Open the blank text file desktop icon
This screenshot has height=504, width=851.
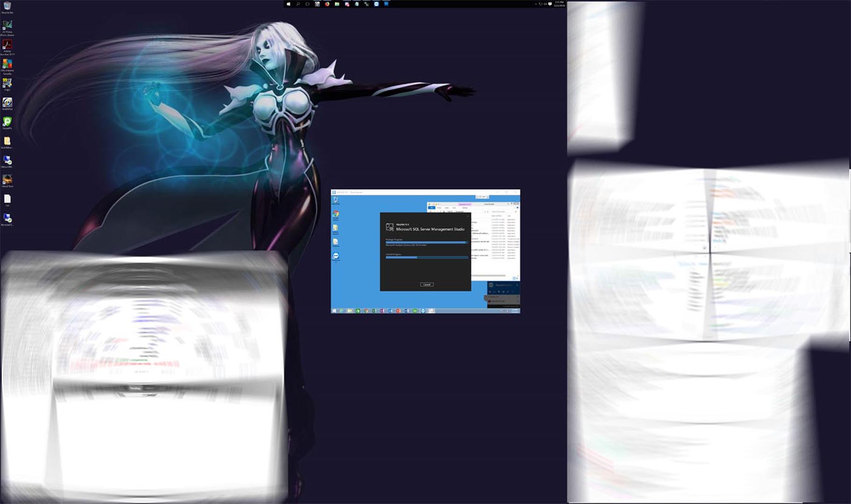tap(7, 200)
